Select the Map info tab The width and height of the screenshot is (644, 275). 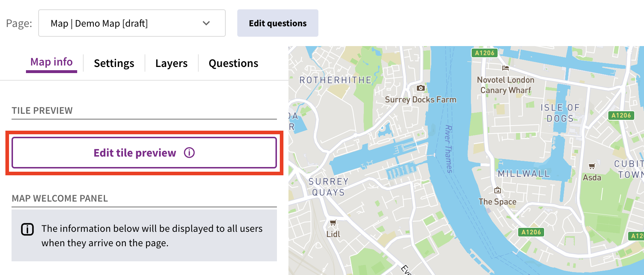[x=52, y=62]
